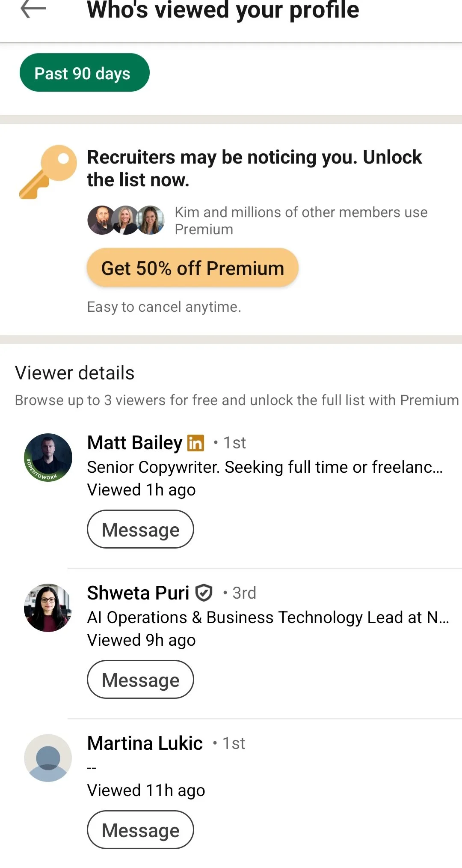Tap the golden key Premium icon

point(48,172)
